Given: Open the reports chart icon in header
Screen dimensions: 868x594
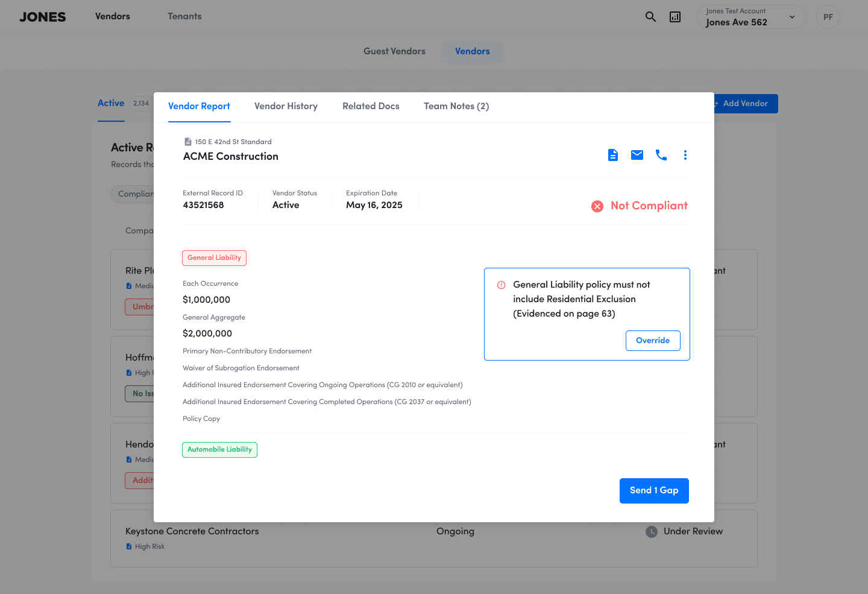Looking at the screenshot, I should click(x=675, y=17).
